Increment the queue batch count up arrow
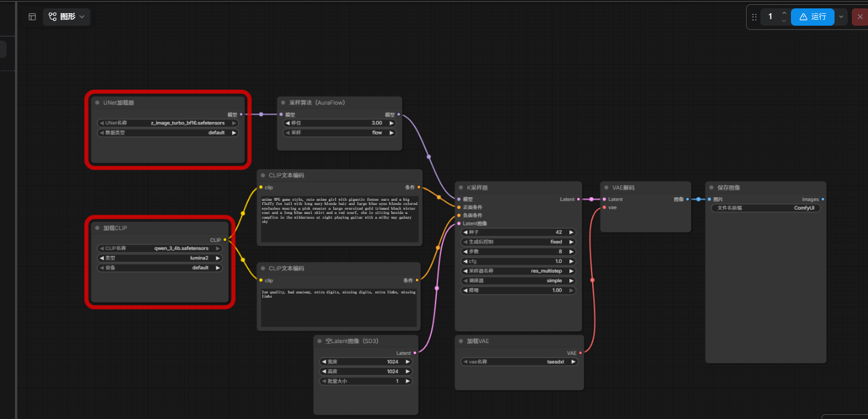 [x=784, y=13]
